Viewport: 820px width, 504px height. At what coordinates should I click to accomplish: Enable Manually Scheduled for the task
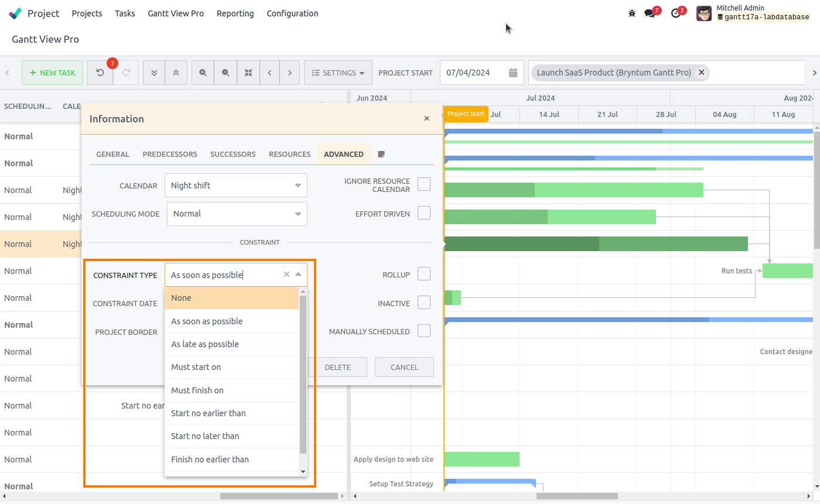coord(423,331)
